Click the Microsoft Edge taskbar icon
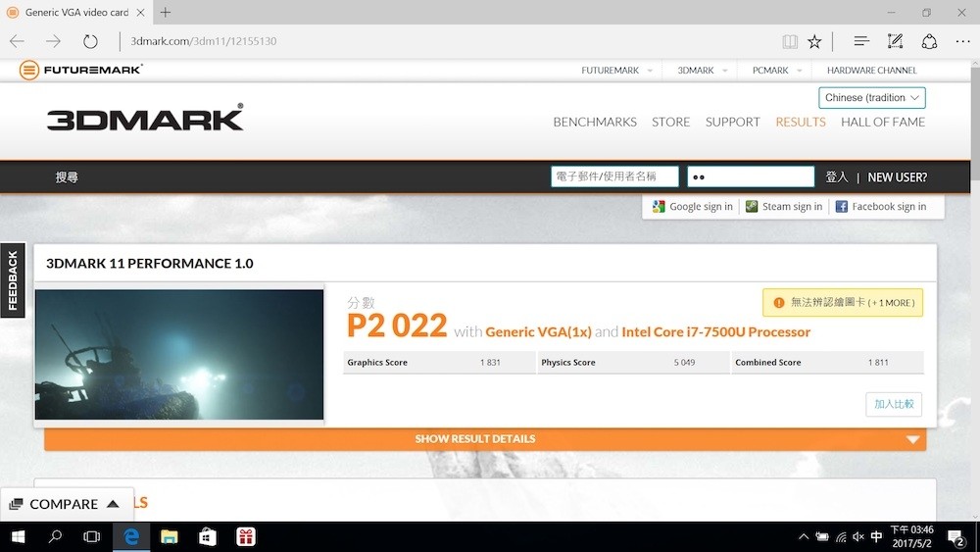980x552 pixels. (x=131, y=537)
